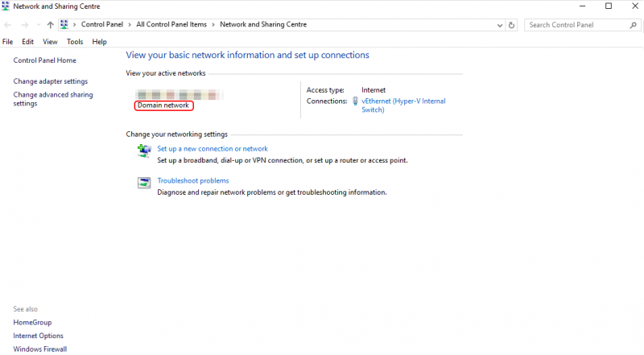Click Set up a new connection or network
The image size is (644, 355).
tap(213, 149)
